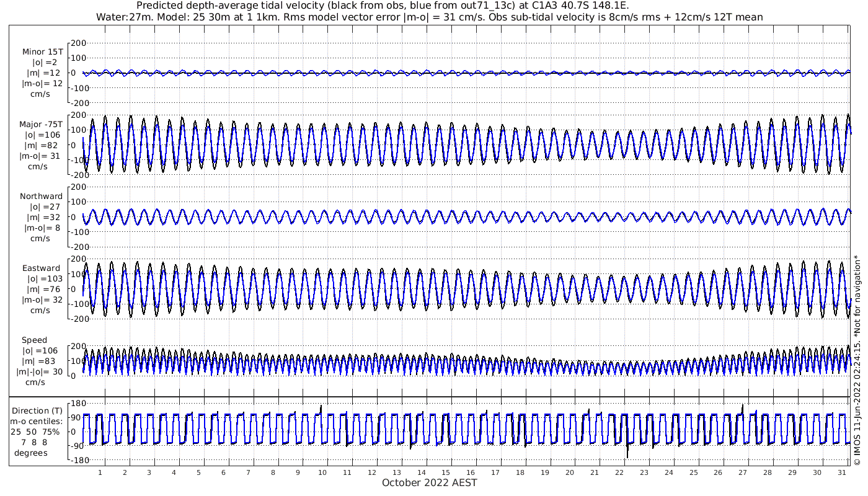Image resolution: width=868 pixels, height=496 pixels.
Task: Click the subtitle starting 'Water:27m. Model'
Action: tap(430, 17)
